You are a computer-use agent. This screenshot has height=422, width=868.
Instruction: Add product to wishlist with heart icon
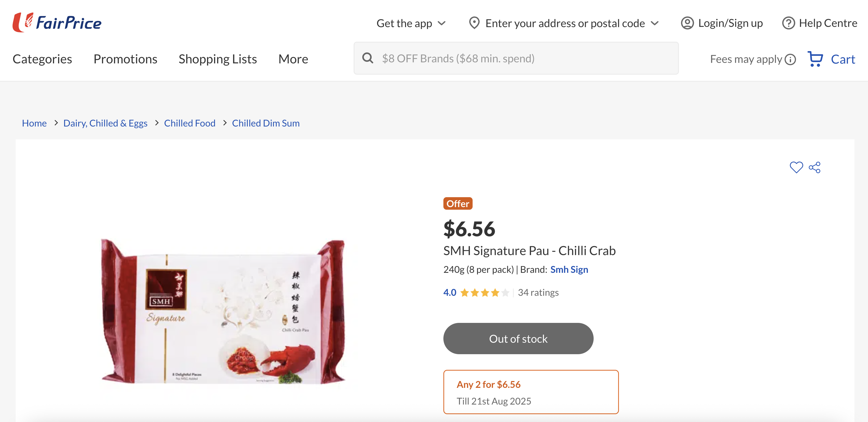[x=796, y=167]
